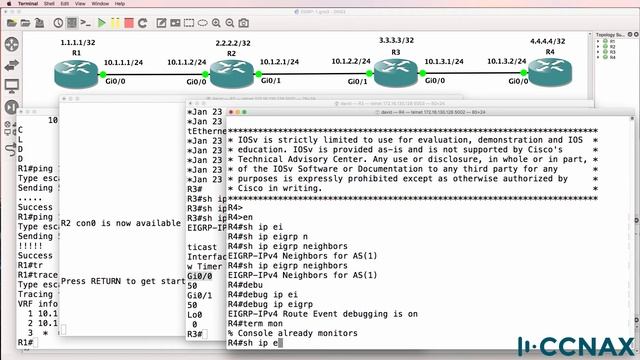The width and height of the screenshot is (640, 360).
Task: Browse routers in the device sidebar
Action: click(12, 44)
